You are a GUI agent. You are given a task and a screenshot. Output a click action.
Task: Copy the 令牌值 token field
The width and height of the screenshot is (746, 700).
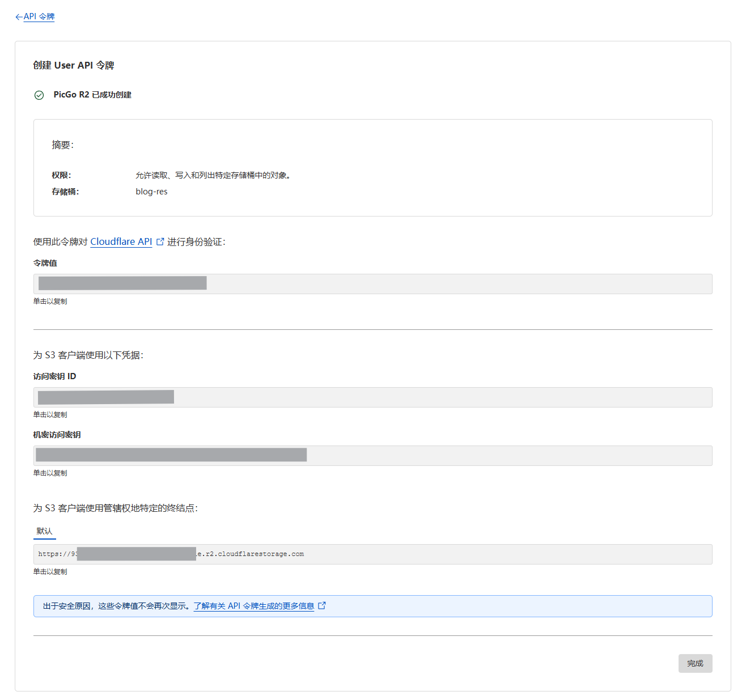pyautogui.click(x=372, y=284)
